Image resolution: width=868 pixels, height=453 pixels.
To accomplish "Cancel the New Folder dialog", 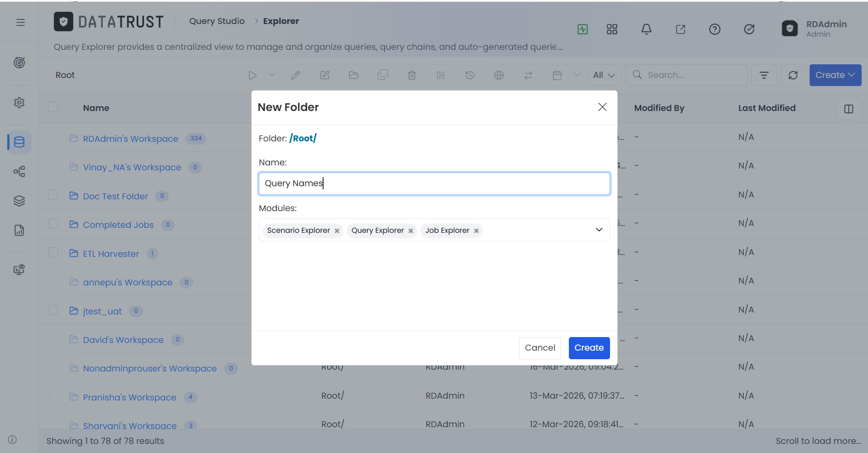I will coord(540,348).
